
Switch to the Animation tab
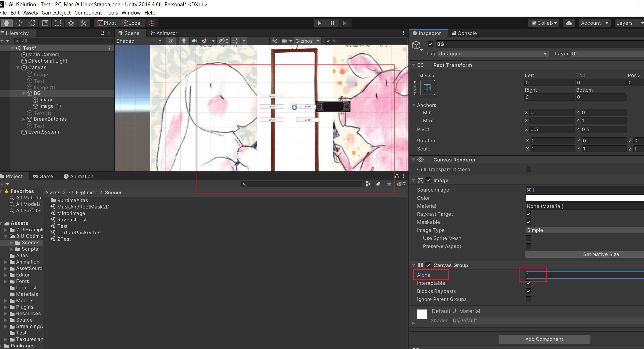79,176
